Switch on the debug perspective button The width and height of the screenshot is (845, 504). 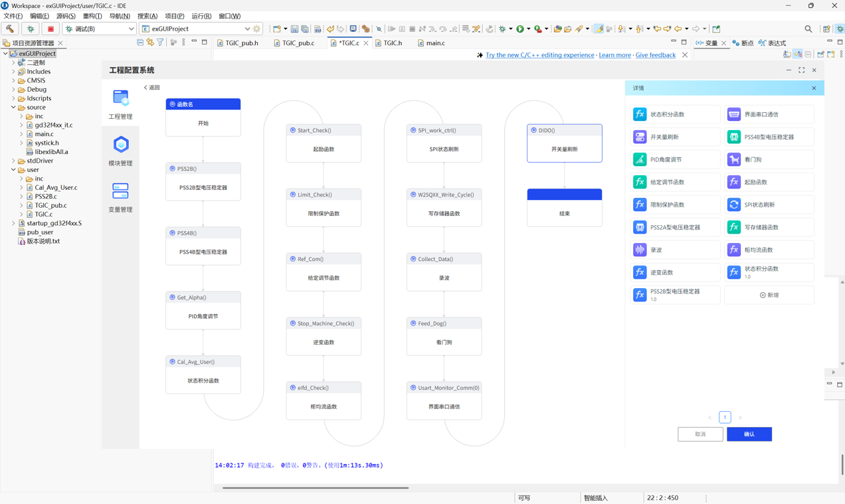pyautogui.click(x=840, y=29)
